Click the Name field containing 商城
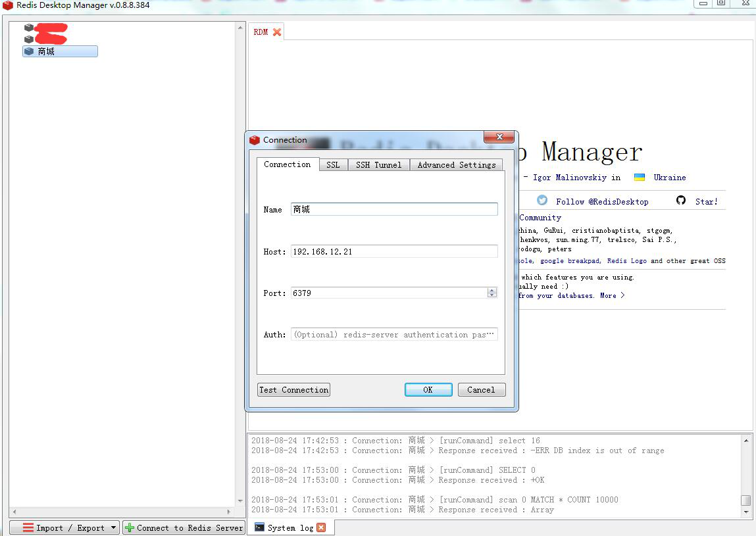 394,209
